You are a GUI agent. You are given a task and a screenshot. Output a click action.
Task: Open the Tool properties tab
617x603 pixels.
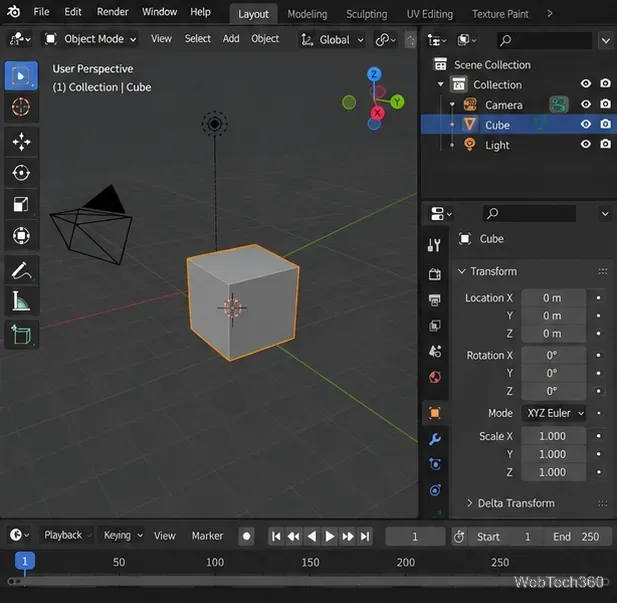coord(434,245)
